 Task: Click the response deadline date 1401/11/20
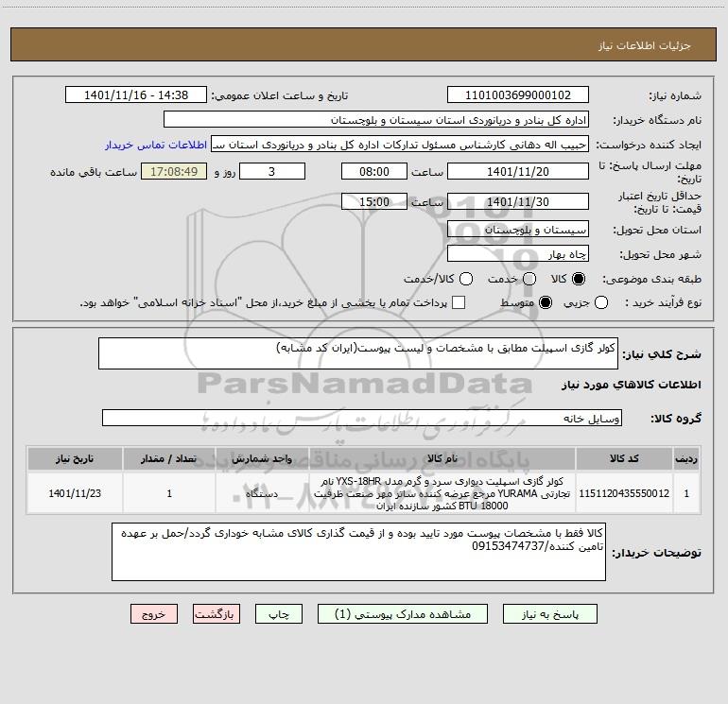click(518, 171)
